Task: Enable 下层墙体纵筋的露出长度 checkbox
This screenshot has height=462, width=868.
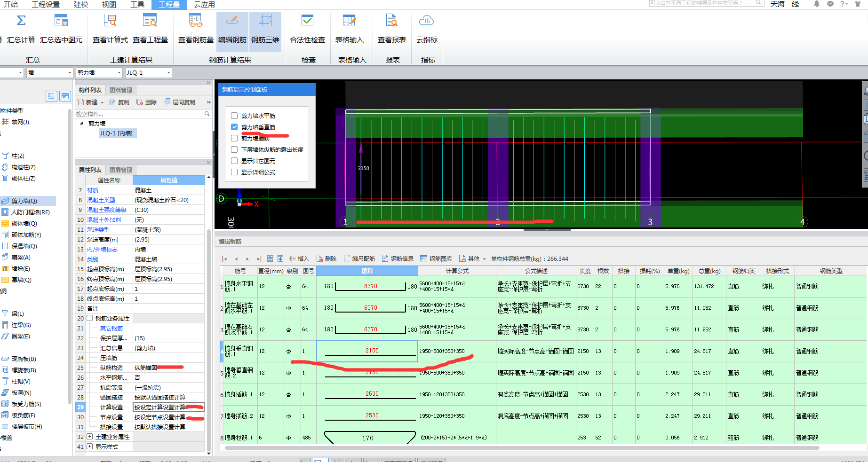Action: [234, 149]
